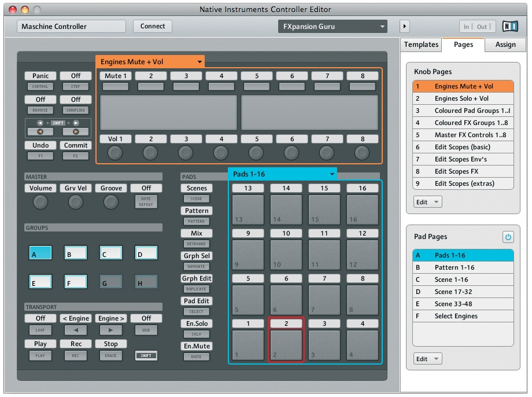Select pad page Pattern 1-16

coord(463,267)
